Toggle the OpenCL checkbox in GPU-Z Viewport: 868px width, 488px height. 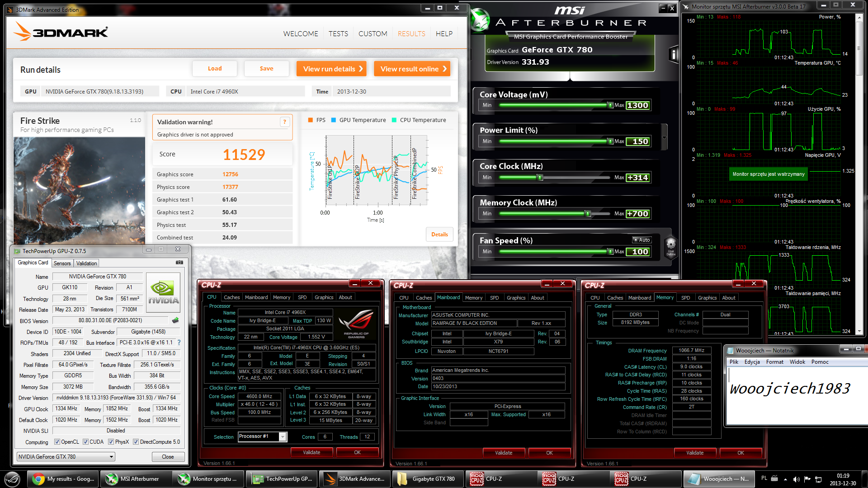pos(57,442)
